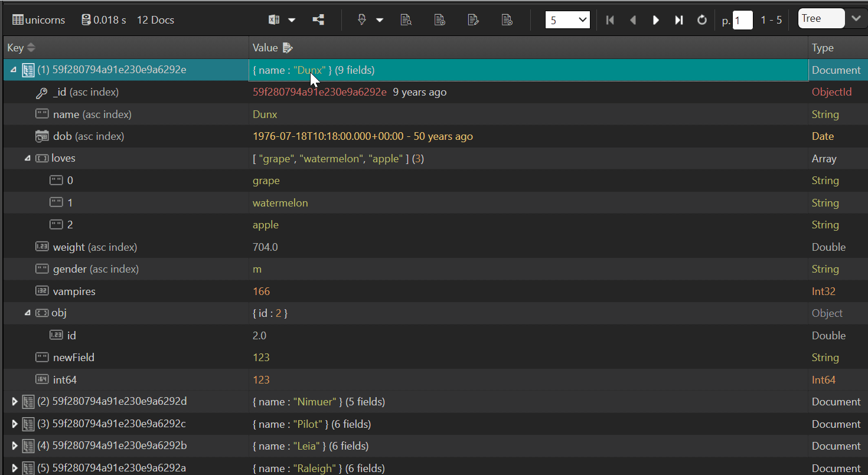The height and width of the screenshot is (475, 868).
Task: Go to the next page
Action: tap(656, 20)
